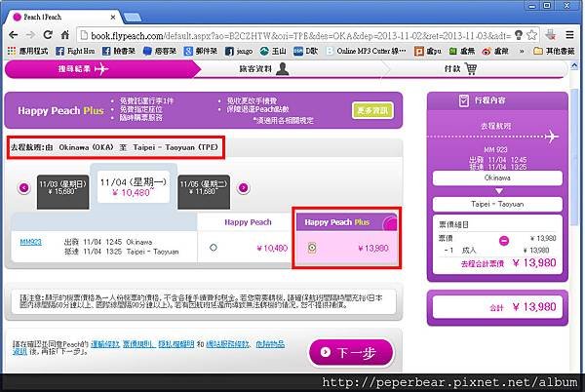The image size is (585, 392).
Task: Proceed with the 下一步 button
Action: point(351,352)
